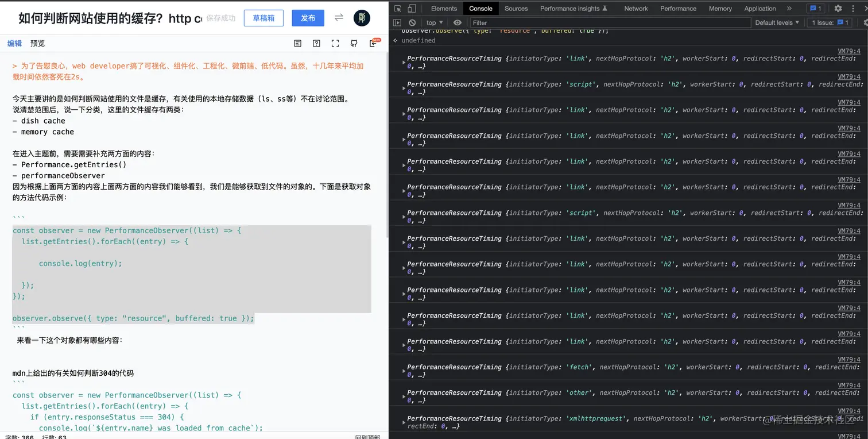Open the DevTools three-dot customize menu
Screen dimensions: 868x439
point(852,9)
